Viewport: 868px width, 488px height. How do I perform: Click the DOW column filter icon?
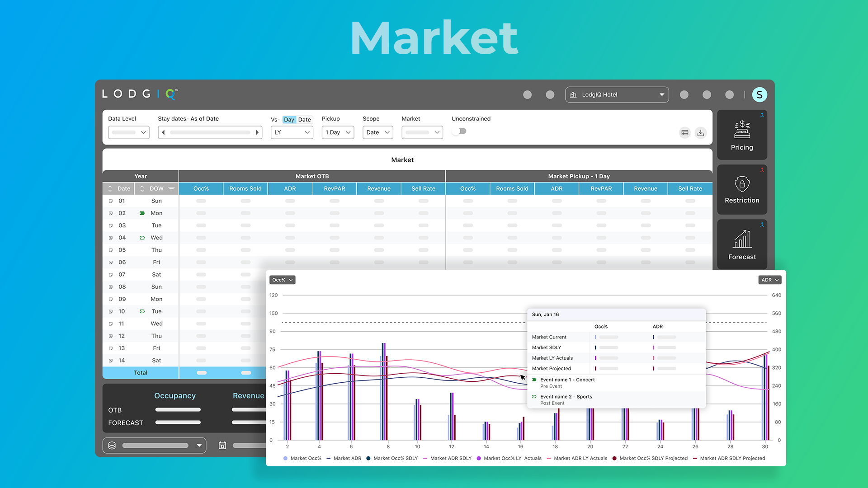tap(171, 189)
